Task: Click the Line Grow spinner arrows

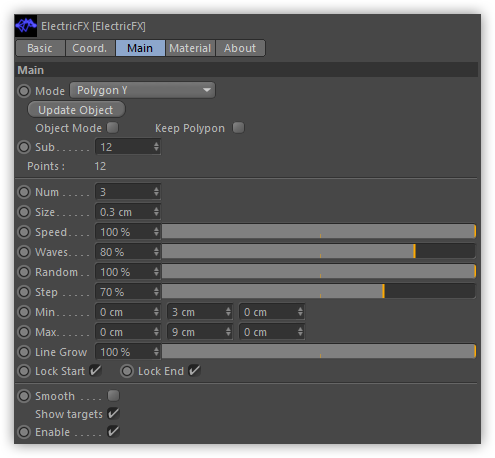Action: click(156, 352)
